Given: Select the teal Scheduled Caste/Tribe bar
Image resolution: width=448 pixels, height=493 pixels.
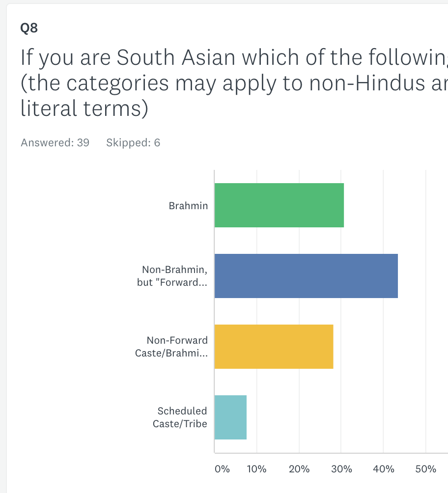Looking at the screenshot, I should coord(230,417).
